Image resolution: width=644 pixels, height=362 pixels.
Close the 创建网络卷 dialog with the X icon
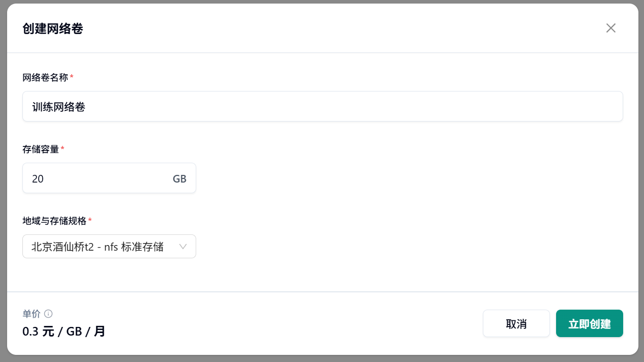(610, 28)
